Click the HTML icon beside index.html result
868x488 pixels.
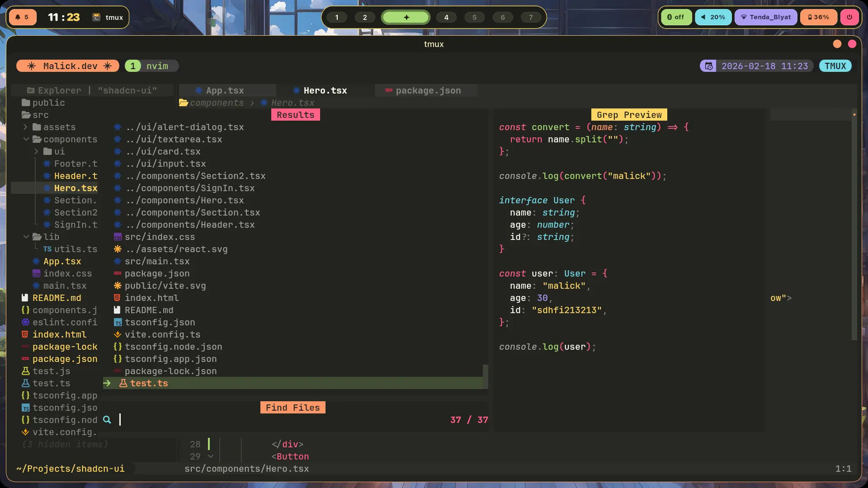click(x=117, y=298)
